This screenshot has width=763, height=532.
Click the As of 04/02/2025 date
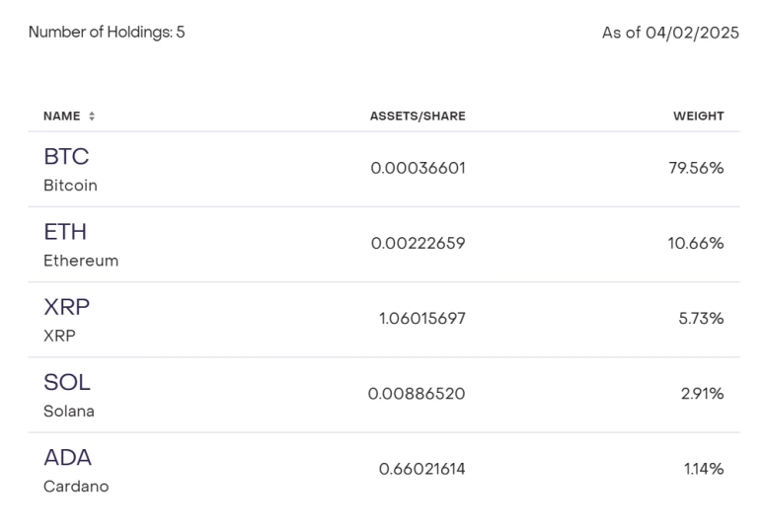tap(670, 33)
